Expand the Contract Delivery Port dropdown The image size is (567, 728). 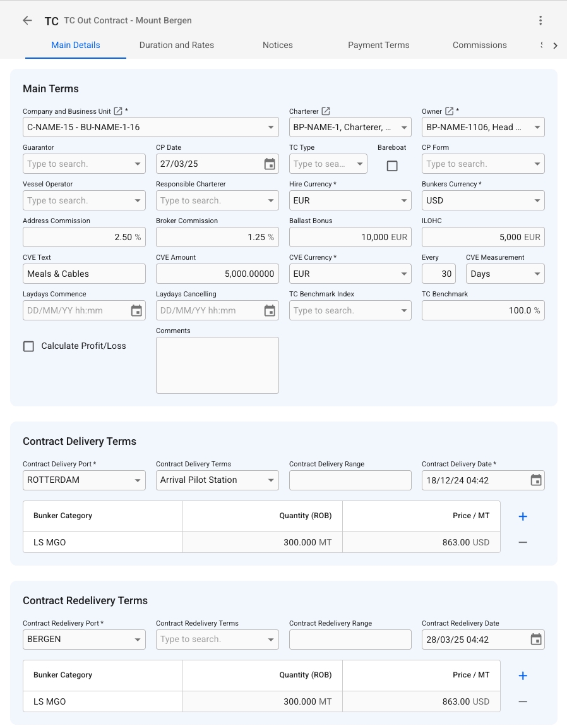click(138, 480)
